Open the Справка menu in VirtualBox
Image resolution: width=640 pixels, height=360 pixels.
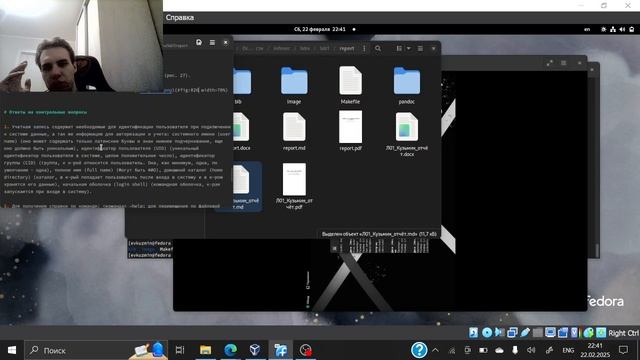180,18
